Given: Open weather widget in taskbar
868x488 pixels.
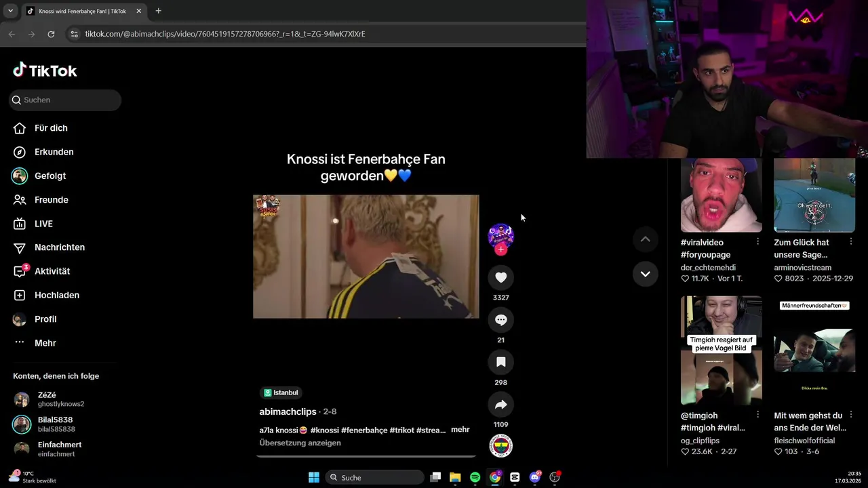Looking at the screenshot, I should pyautogui.click(x=33, y=476).
